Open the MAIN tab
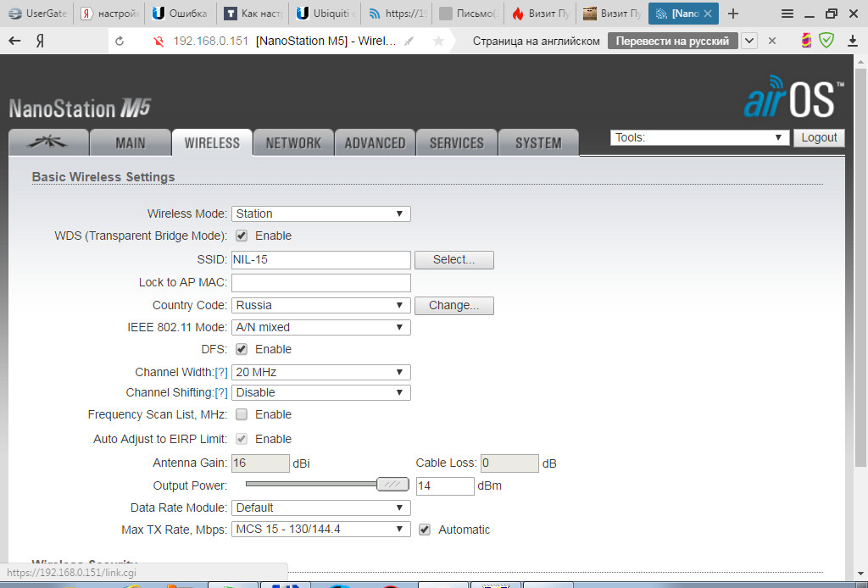This screenshot has width=868, height=588. tap(130, 142)
